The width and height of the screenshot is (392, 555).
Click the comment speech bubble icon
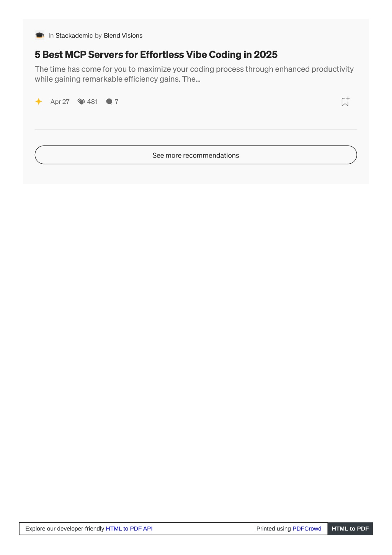[x=109, y=102]
